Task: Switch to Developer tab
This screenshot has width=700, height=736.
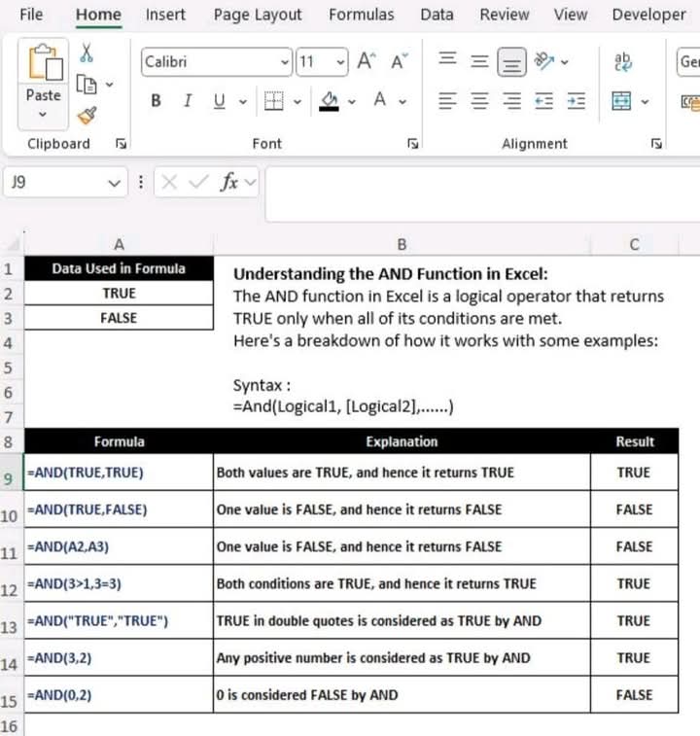Action: pos(648,15)
